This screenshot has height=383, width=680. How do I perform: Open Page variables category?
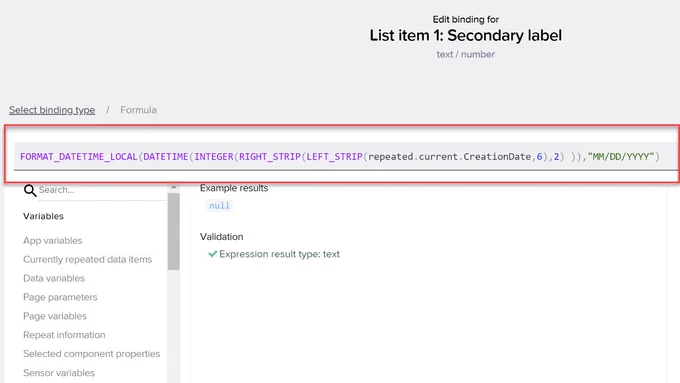pos(55,316)
